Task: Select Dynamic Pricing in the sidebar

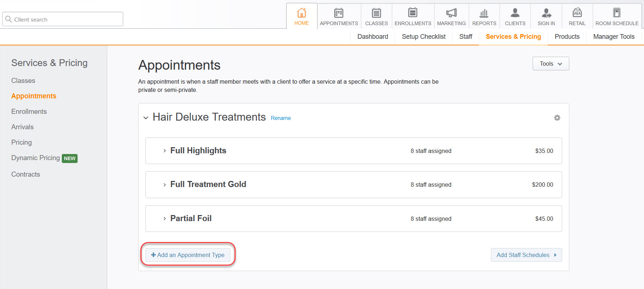Action: (35, 158)
